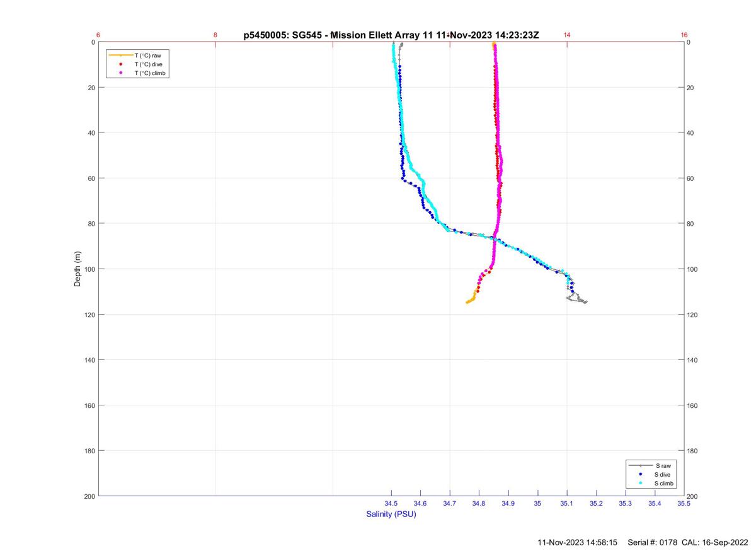
Task: Click the red temperature tick label '6'
Action: (98, 35)
